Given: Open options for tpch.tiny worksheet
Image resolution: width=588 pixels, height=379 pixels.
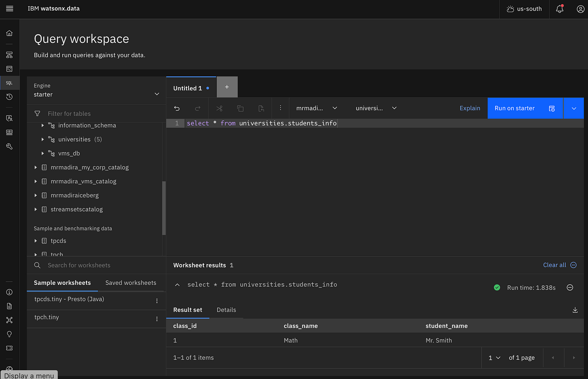Looking at the screenshot, I should 157,319.
